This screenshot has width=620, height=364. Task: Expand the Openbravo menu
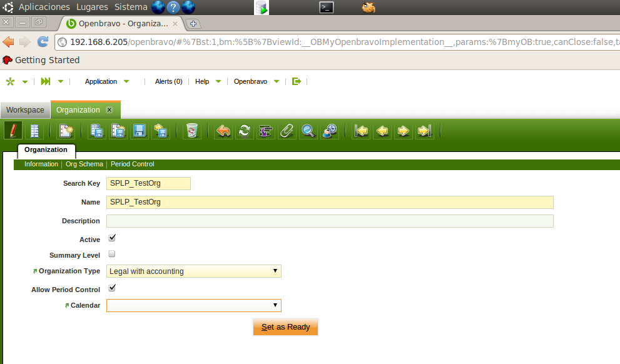click(257, 81)
